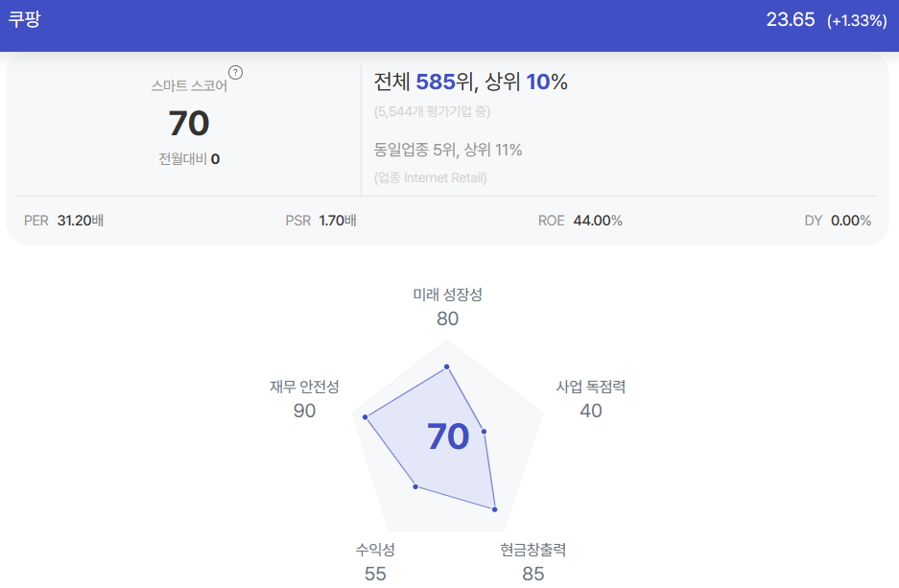This screenshot has width=899, height=588.
Task: Click the 쿠팡 title in the header
Action: [x=24, y=19]
